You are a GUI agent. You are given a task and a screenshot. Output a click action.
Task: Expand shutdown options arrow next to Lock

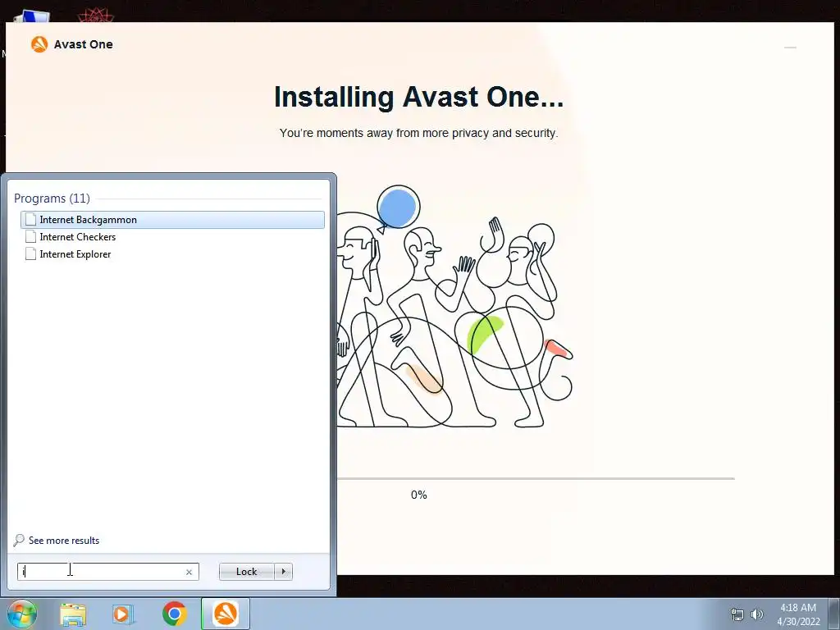pyautogui.click(x=283, y=572)
